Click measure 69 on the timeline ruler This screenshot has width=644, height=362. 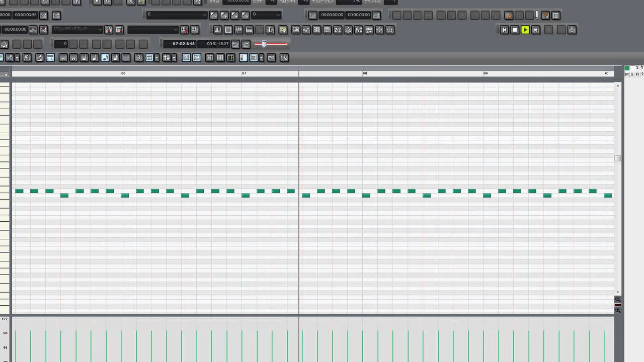[486, 73]
